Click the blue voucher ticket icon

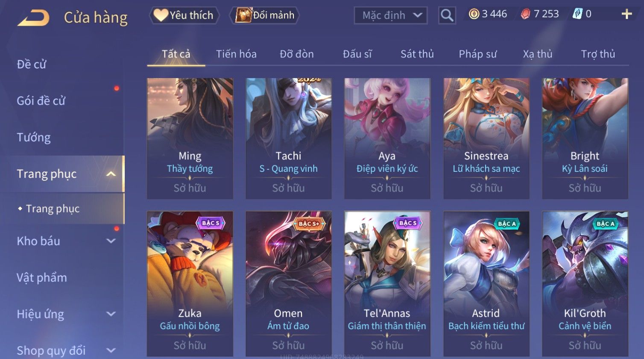577,14
